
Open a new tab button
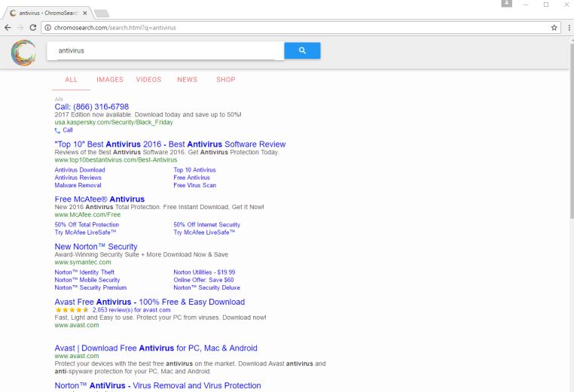[x=102, y=14]
